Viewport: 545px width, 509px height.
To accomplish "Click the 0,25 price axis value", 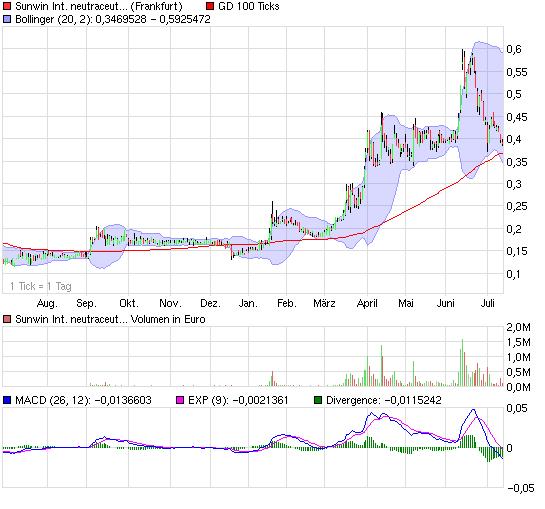I will pyautogui.click(x=517, y=206).
